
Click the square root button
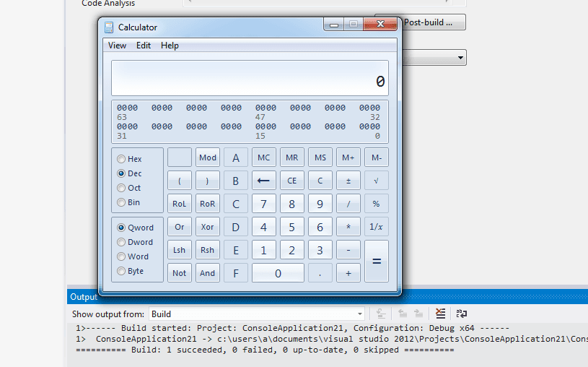[x=376, y=181]
